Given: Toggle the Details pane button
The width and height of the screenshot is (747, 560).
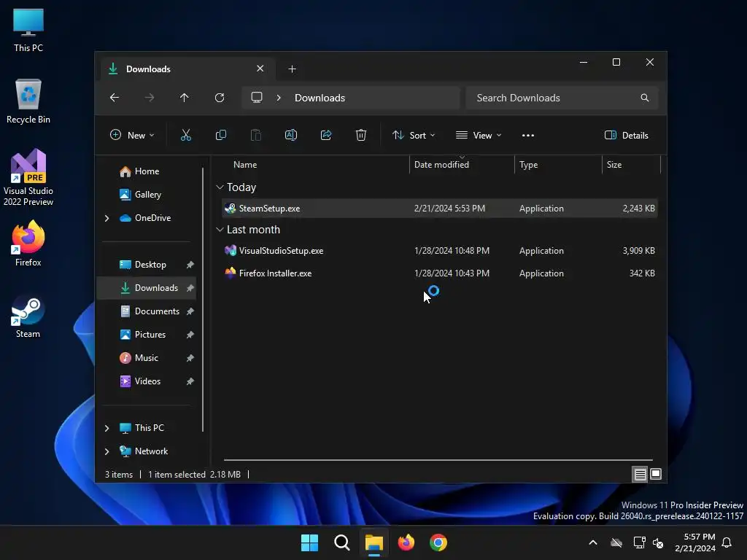Looking at the screenshot, I should tap(627, 135).
